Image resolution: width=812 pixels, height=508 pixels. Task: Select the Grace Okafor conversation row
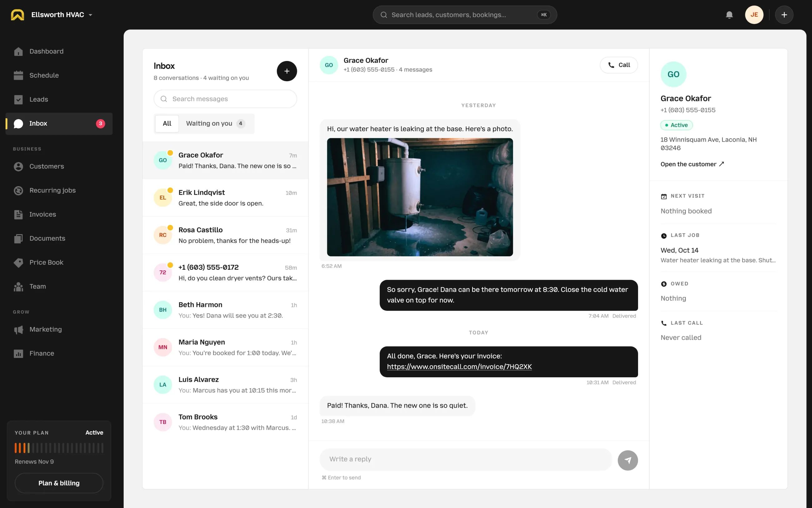(225, 160)
